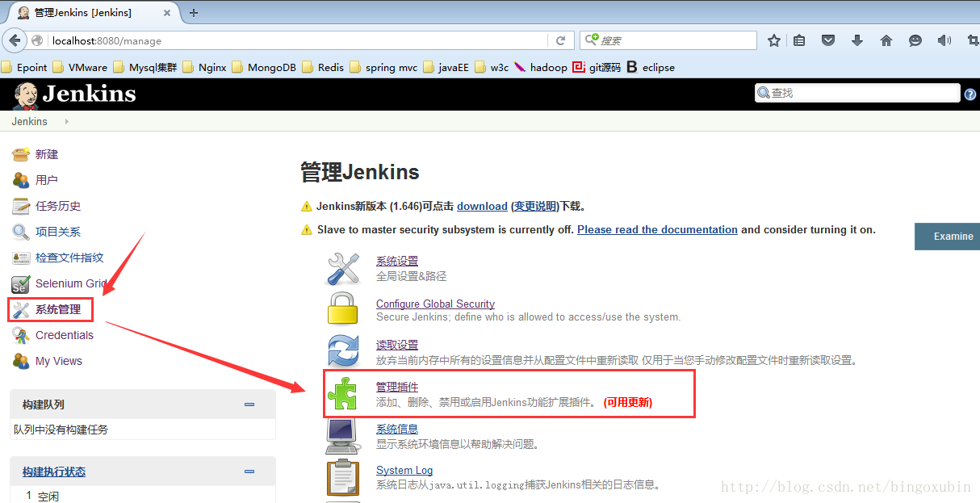Open the hadoop bookmark
This screenshot has height=503, width=980.
point(541,67)
